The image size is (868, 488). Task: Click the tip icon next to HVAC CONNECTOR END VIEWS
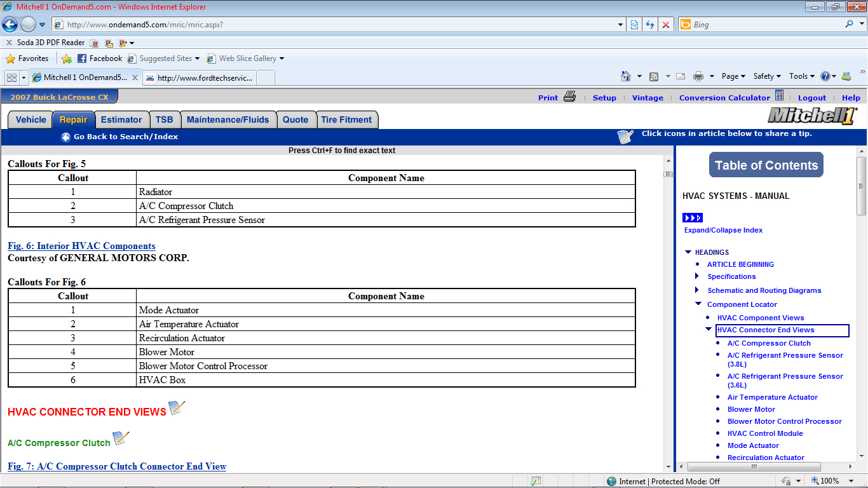(177, 408)
